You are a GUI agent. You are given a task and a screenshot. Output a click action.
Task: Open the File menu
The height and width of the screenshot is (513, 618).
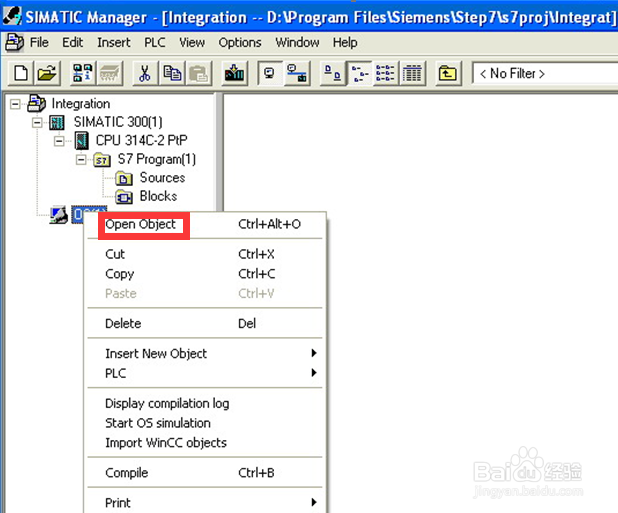[x=39, y=42]
